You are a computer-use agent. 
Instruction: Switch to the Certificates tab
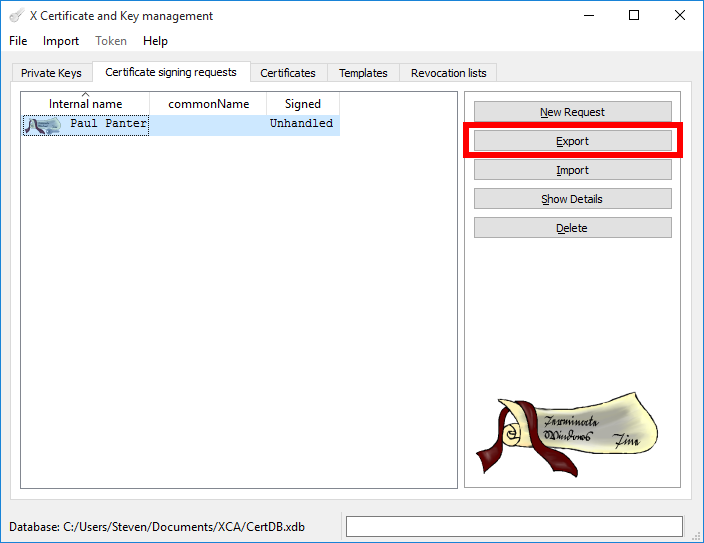tap(287, 73)
